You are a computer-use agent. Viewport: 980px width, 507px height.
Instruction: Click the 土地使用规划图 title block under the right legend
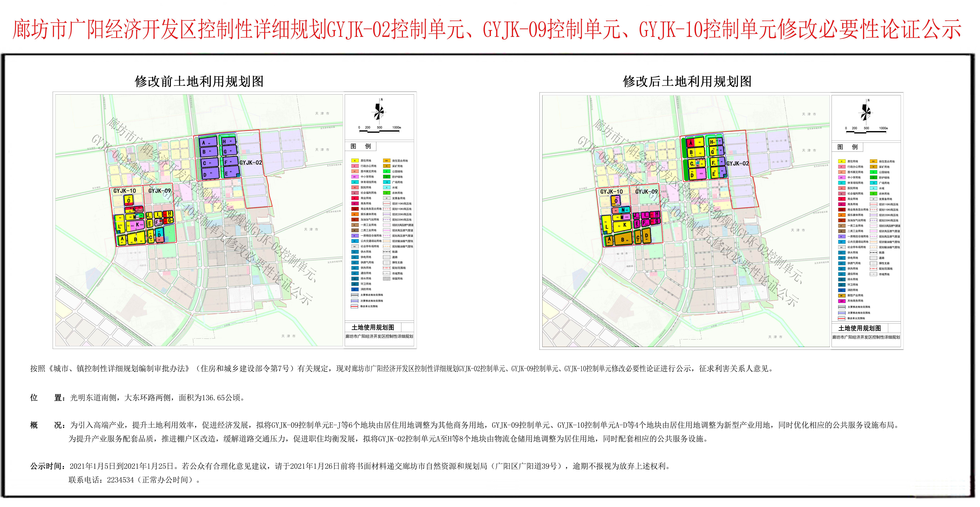860,328
